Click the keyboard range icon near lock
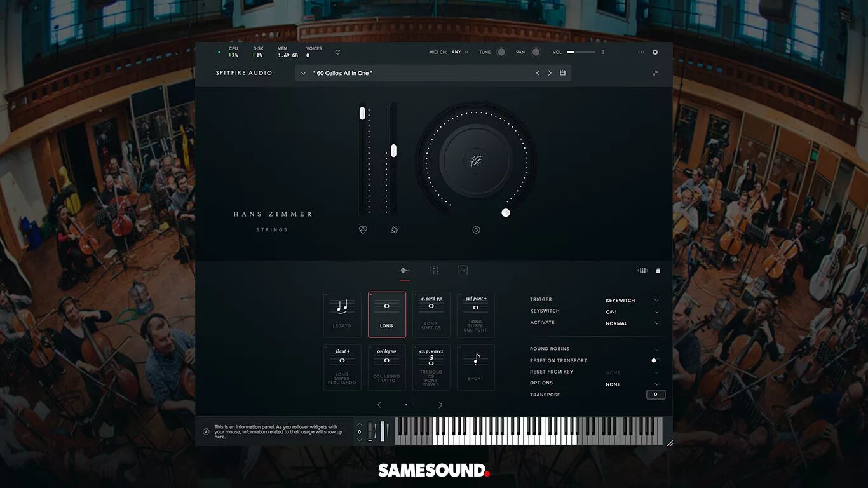The width and height of the screenshot is (868, 488). [642, 270]
